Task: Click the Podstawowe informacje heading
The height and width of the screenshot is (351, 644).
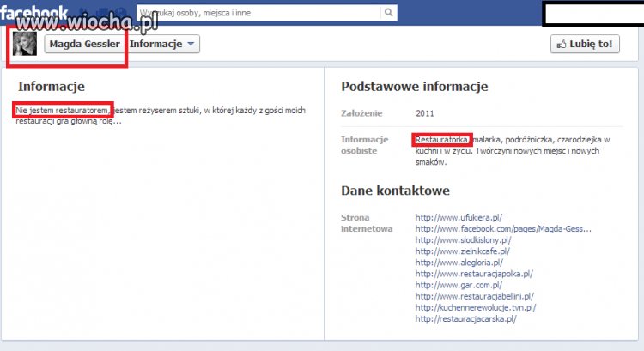Action: 415,86
